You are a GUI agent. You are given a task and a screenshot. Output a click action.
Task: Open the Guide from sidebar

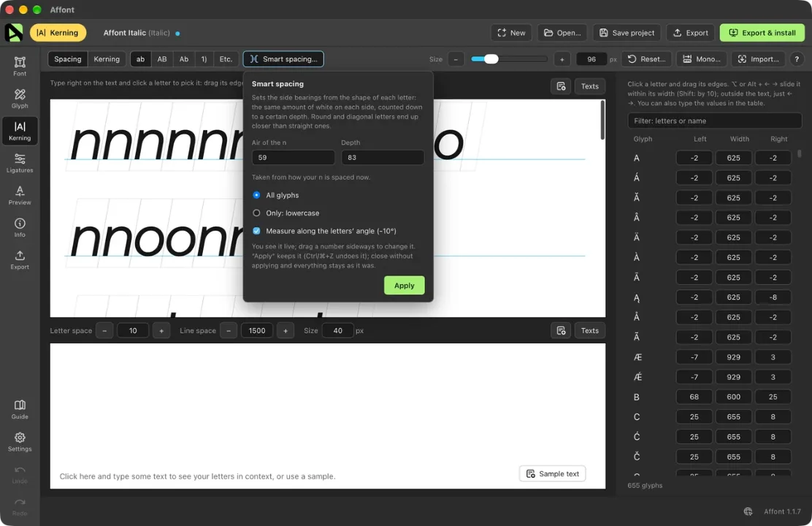click(x=20, y=409)
